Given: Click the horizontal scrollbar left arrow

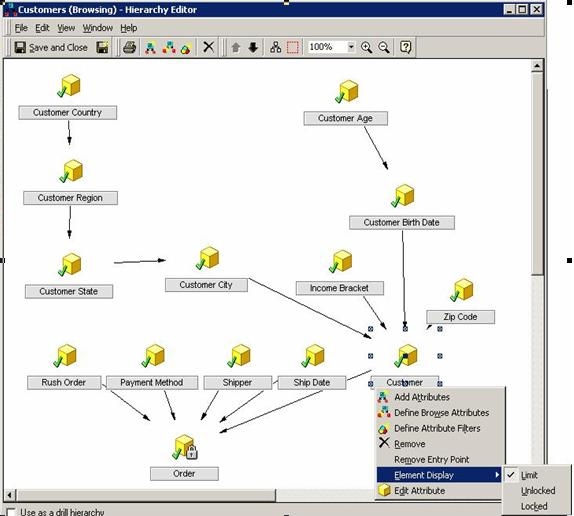Looking at the screenshot, I should (x=10, y=496).
